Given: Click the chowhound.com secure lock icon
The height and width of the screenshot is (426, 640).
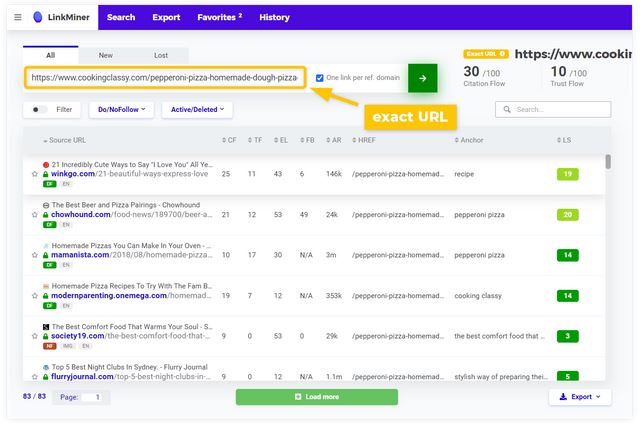Looking at the screenshot, I should coord(46,215).
